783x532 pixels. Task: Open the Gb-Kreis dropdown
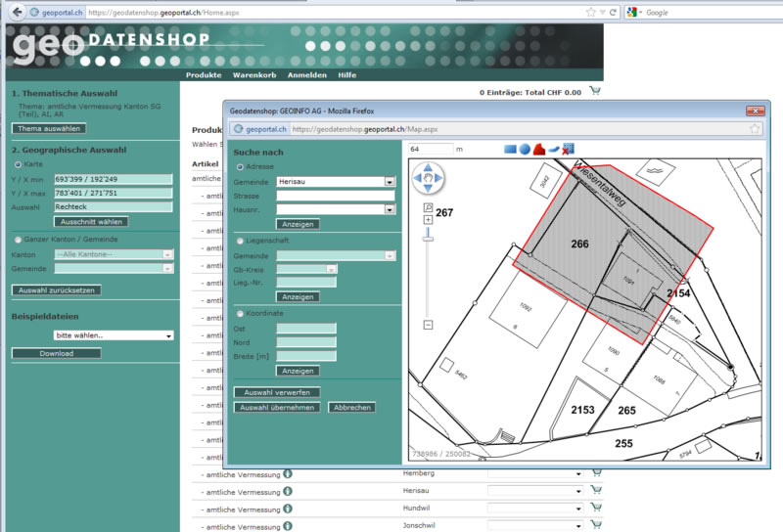point(331,270)
